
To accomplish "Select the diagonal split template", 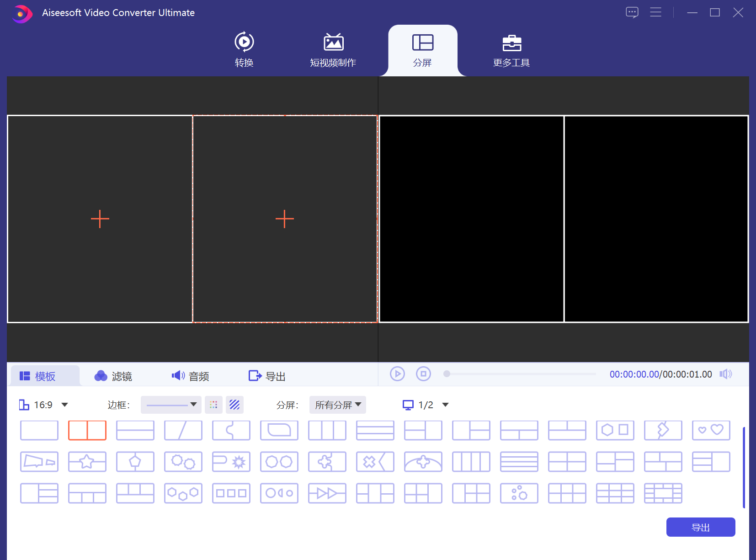I will point(183,430).
